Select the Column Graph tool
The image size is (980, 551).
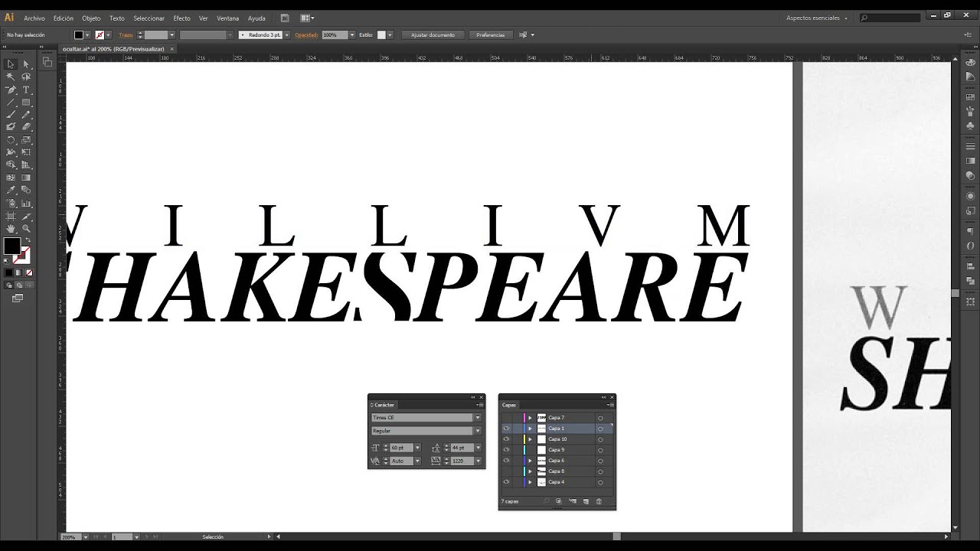tap(26, 203)
